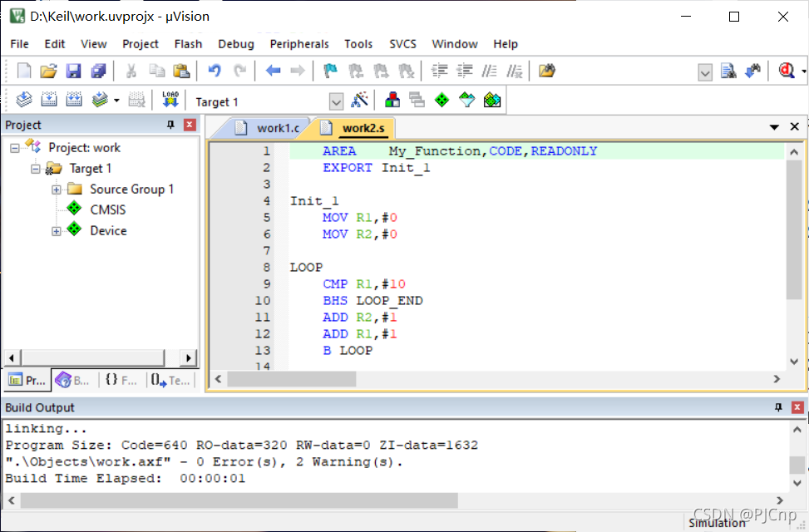Open batch build dropdown arrow
Viewport: 809px width, 532px height.
coord(117,101)
